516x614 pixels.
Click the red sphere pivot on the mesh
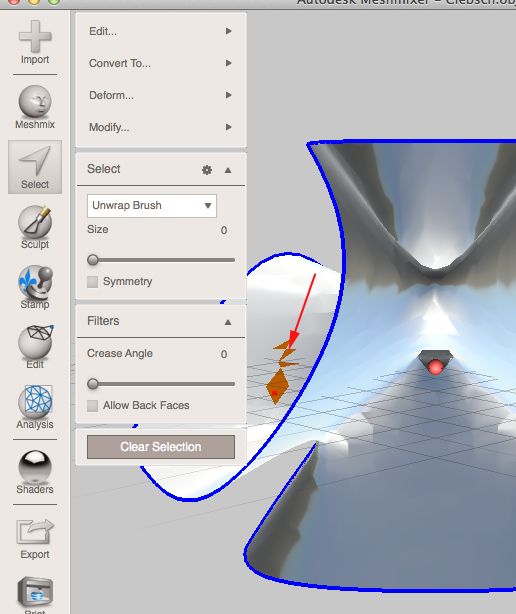point(435,367)
